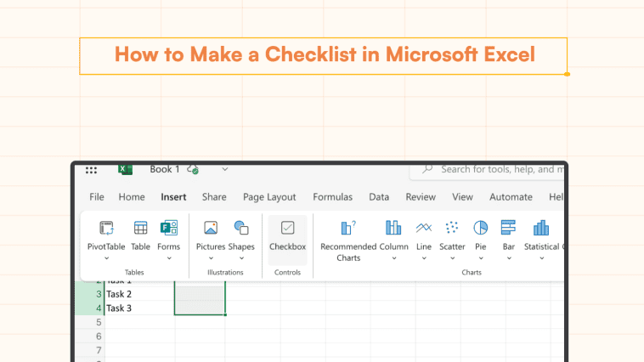The image size is (644, 362).
Task: Open the Pie chart dropdown arrow
Action: (x=480, y=257)
